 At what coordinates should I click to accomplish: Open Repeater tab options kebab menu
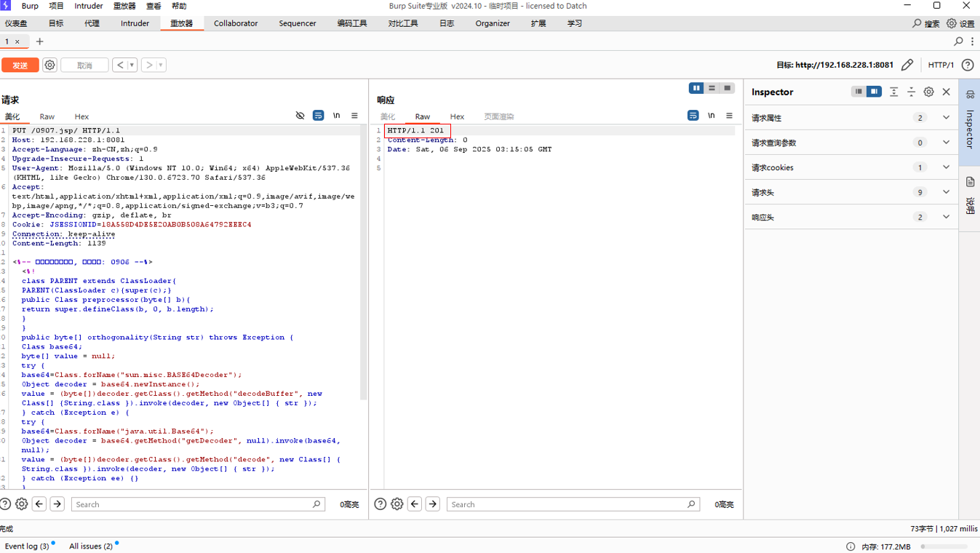pos(972,41)
